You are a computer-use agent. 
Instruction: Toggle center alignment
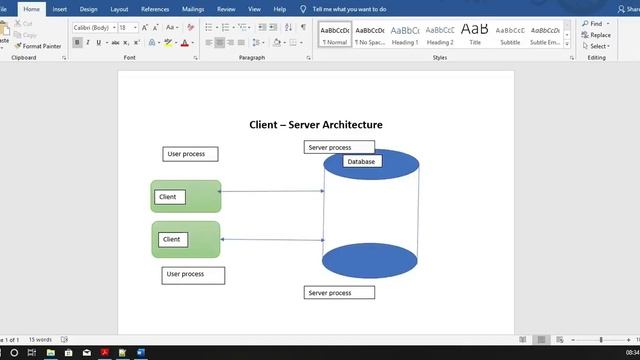pyautogui.click(x=220, y=42)
